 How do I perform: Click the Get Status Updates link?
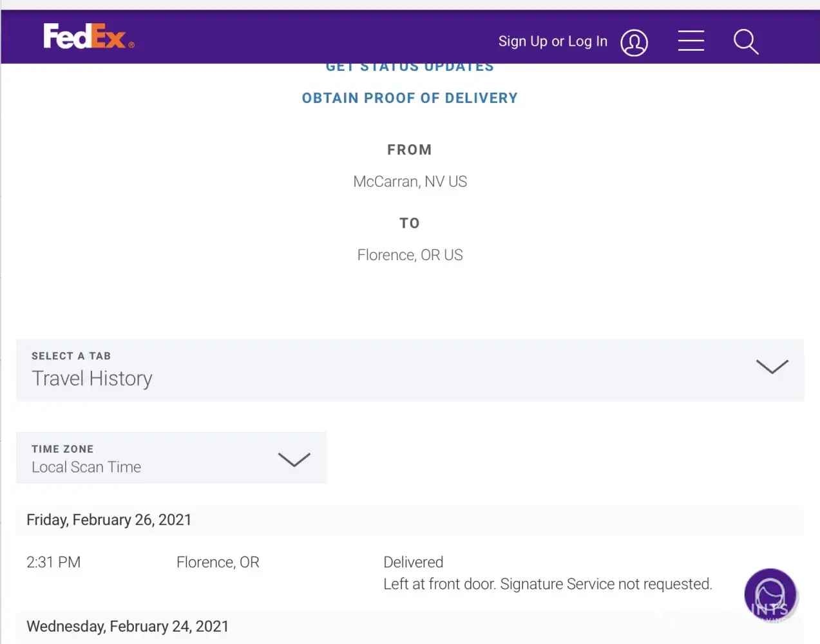click(x=410, y=68)
